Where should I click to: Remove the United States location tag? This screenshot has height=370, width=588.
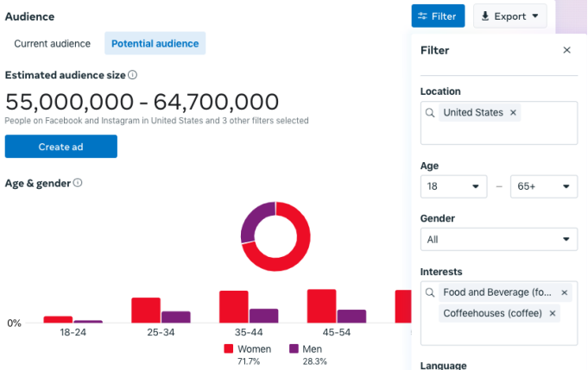pos(513,112)
